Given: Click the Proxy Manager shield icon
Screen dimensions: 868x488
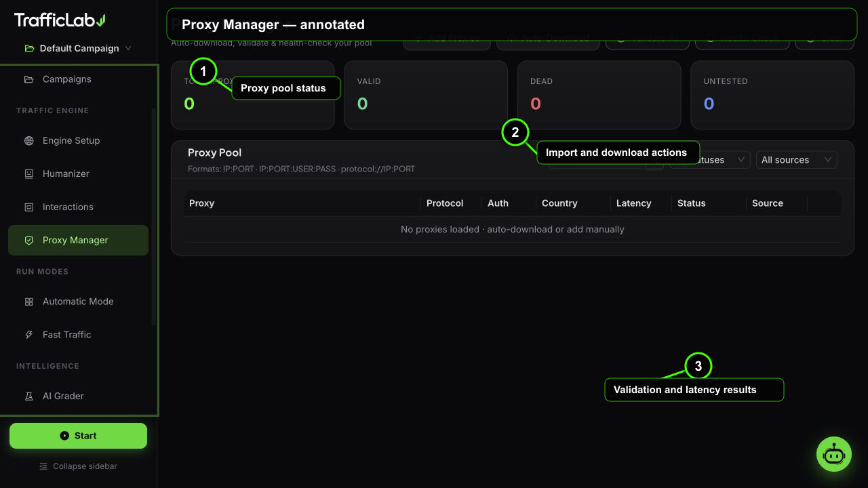Looking at the screenshot, I should click(28, 241).
